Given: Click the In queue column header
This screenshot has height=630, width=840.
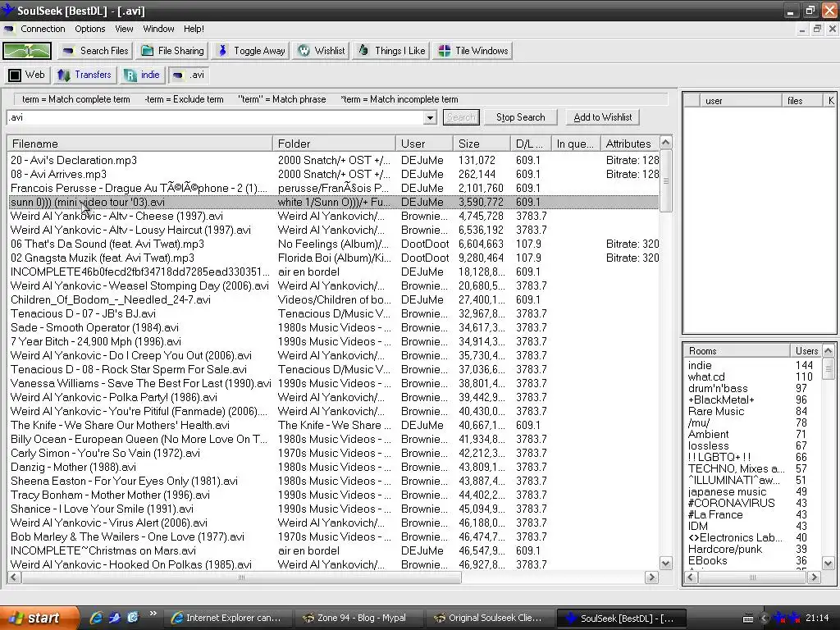Looking at the screenshot, I should click(575, 144).
